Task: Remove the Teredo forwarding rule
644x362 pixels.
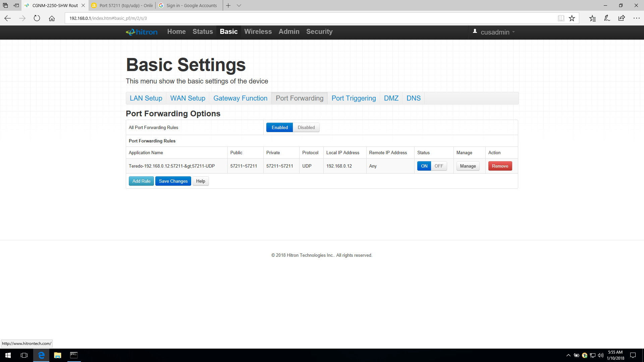Action: pyautogui.click(x=500, y=166)
